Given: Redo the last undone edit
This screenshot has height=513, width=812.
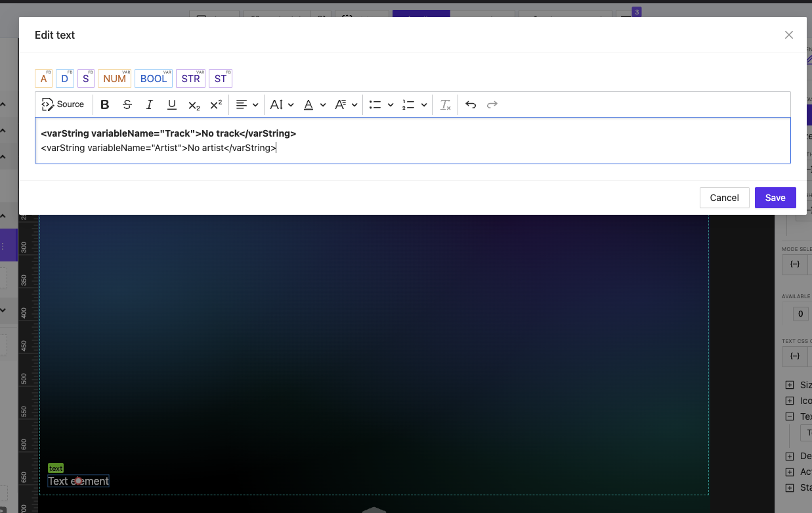Looking at the screenshot, I should coord(492,104).
